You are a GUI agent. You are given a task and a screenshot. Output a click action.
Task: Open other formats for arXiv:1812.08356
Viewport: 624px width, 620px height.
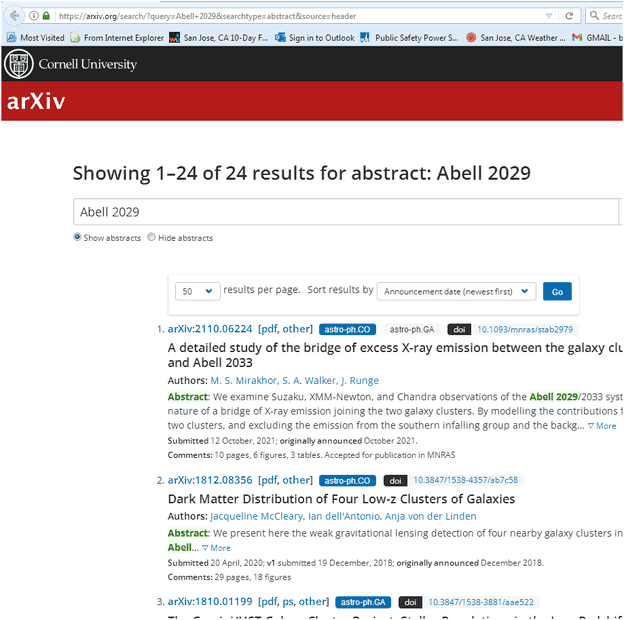pos(296,480)
